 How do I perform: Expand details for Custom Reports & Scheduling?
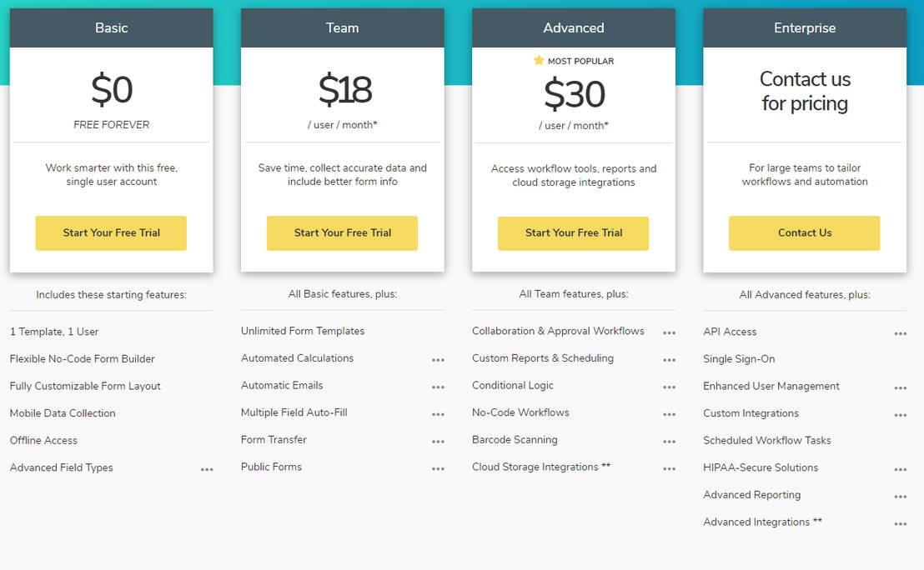tap(669, 360)
